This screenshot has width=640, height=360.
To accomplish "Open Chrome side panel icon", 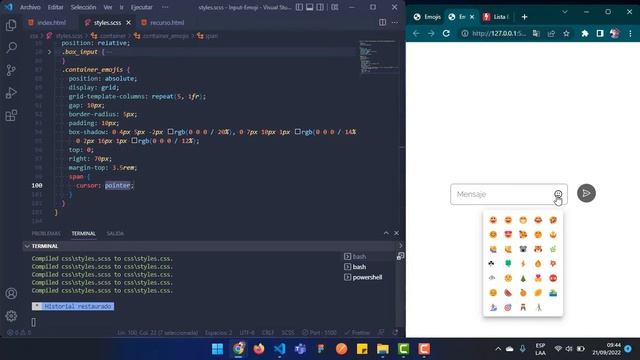I will (600, 33).
